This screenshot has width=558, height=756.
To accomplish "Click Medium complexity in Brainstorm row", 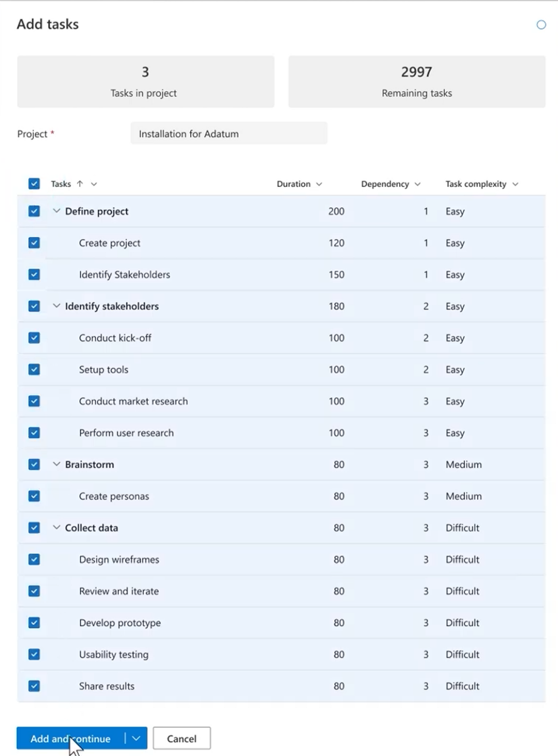I will [464, 465].
